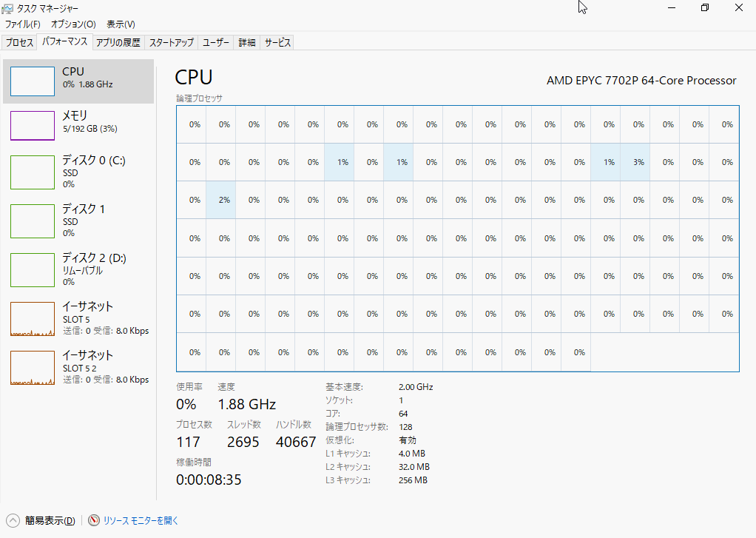Select ディスク 2 (D:) removable graph icon
The height and width of the screenshot is (538, 756).
click(x=32, y=269)
